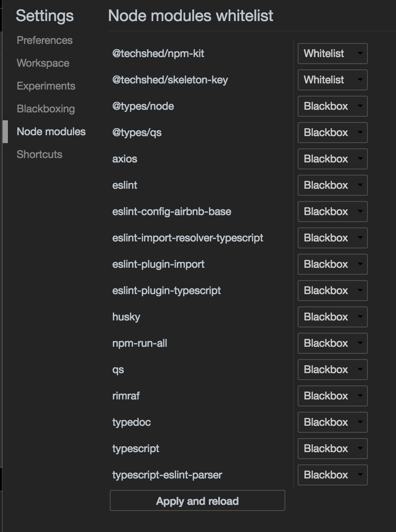The width and height of the screenshot is (396, 532).
Task: Open the dropdown for eslint-import-resolver-typescript
Action: point(332,238)
